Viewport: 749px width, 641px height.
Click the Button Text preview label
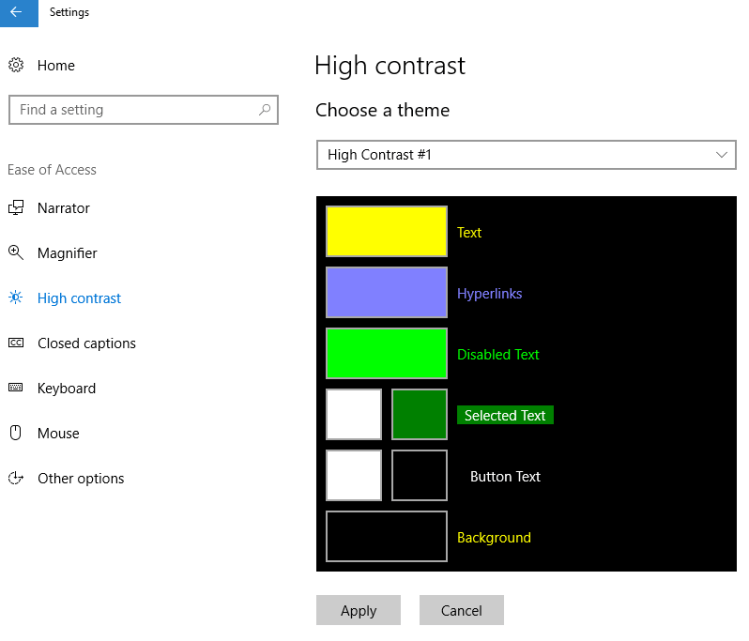coord(505,476)
